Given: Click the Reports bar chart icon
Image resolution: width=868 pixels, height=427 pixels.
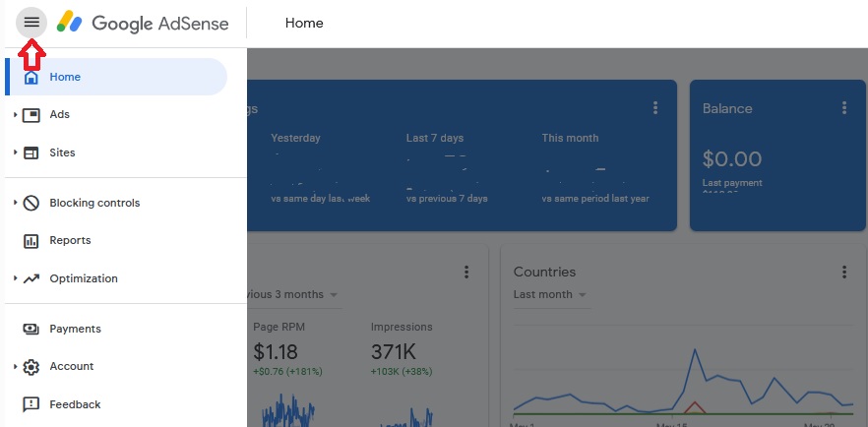Looking at the screenshot, I should click(31, 241).
